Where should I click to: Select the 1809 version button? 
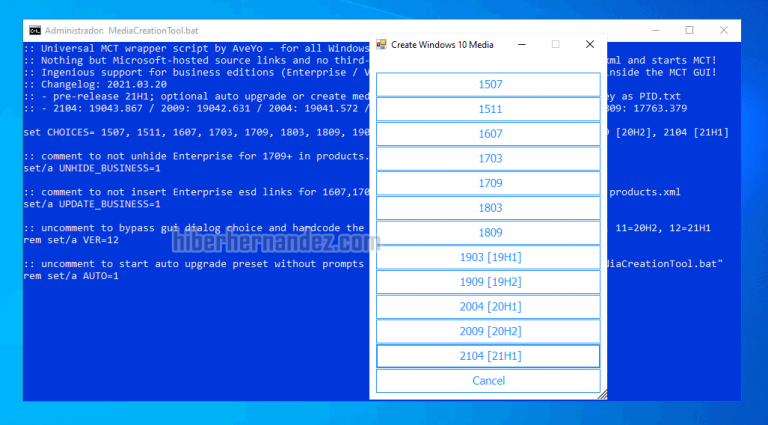click(490, 233)
